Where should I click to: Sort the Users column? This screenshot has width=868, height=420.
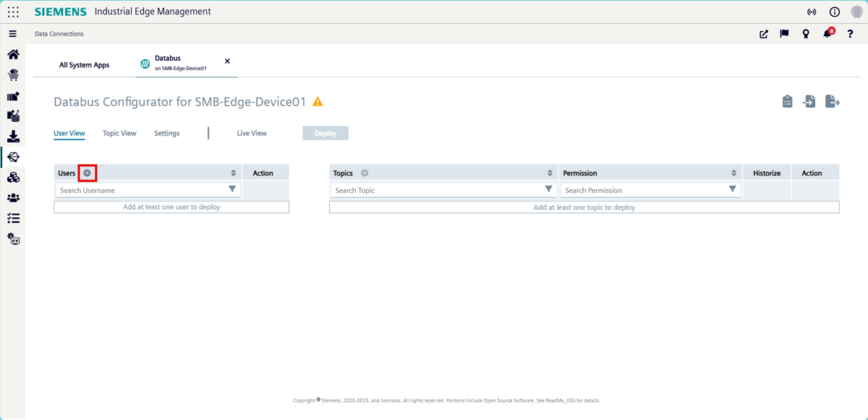point(234,173)
